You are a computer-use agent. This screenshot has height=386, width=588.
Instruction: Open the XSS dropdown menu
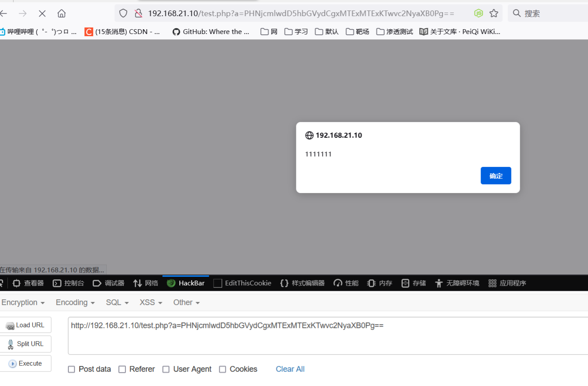(150, 302)
